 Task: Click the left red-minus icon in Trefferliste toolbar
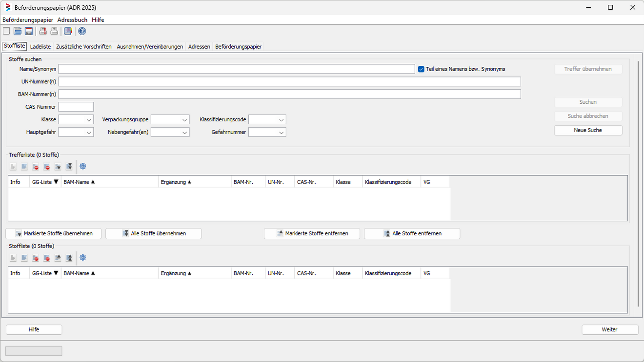coord(36,167)
